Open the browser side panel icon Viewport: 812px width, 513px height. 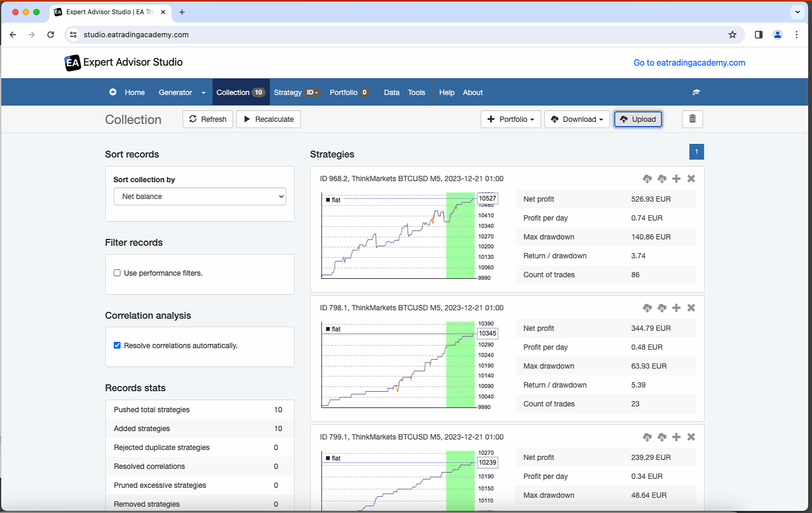[758, 35]
